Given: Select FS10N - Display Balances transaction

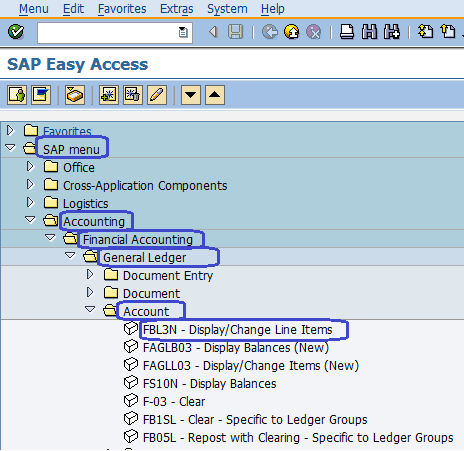Looking at the screenshot, I should [x=210, y=384].
